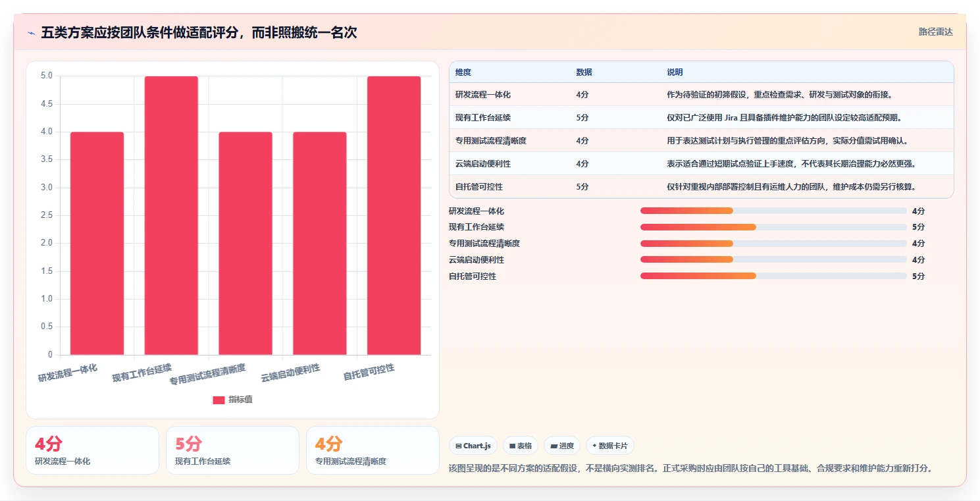Click the 现有工作台延续 x-axis label
This screenshot has width=980, height=501.
click(142, 373)
